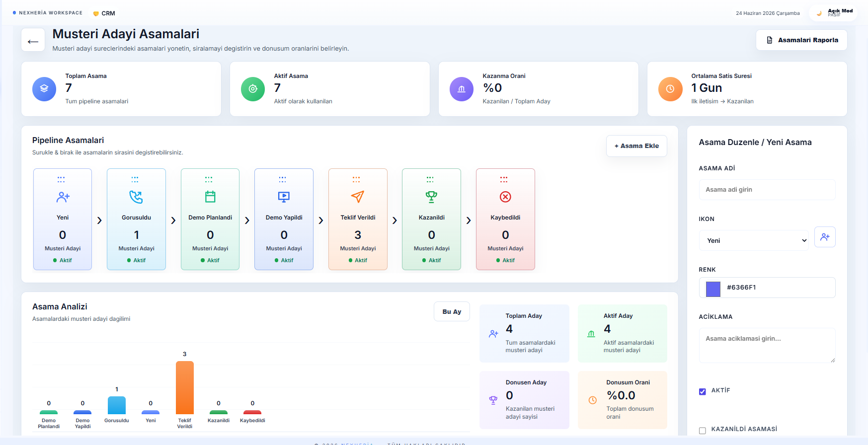The height and width of the screenshot is (445, 868).
Task: Click the Asama adi girin input field
Action: pyautogui.click(x=767, y=190)
